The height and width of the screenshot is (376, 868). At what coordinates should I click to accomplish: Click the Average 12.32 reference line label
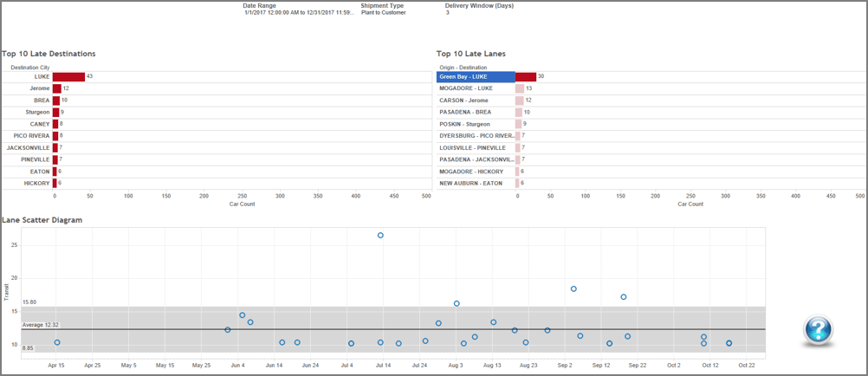click(x=41, y=325)
